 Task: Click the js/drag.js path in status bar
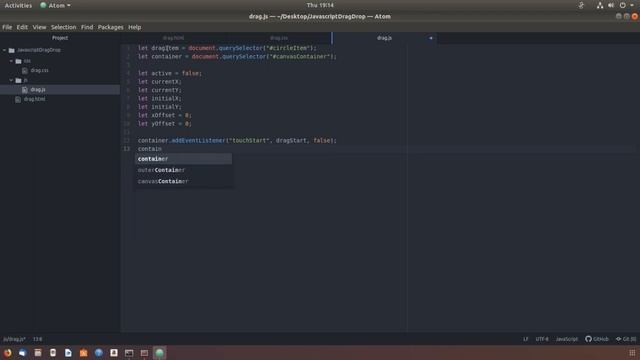[x=14, y=339]
